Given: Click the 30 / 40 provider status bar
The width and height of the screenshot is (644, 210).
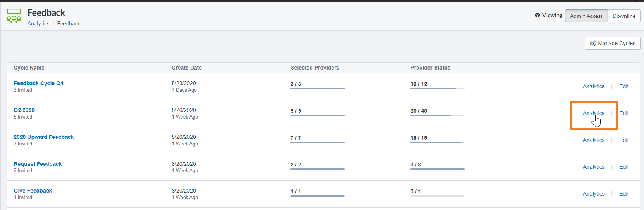Looking at the screenshot, I should (437, 115).
